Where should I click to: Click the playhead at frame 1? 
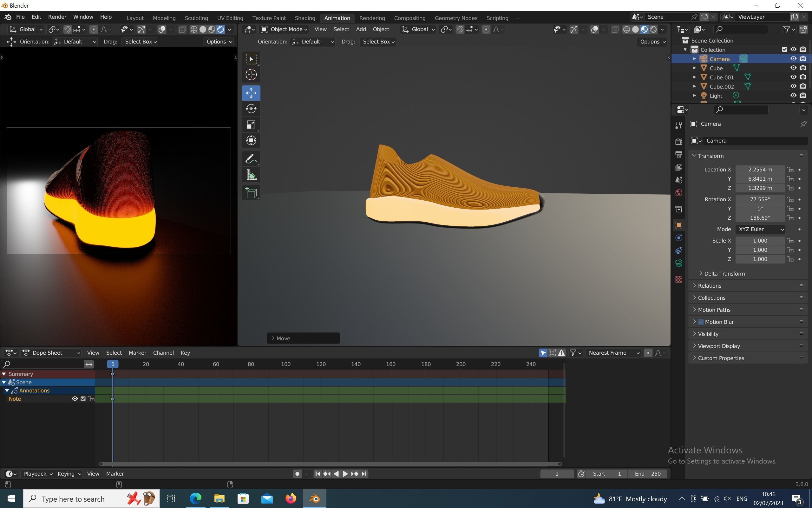tap(113, 364)
